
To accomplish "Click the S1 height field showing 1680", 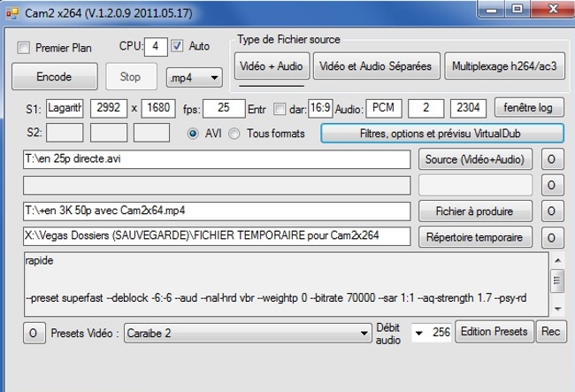I will click(158, 109).
